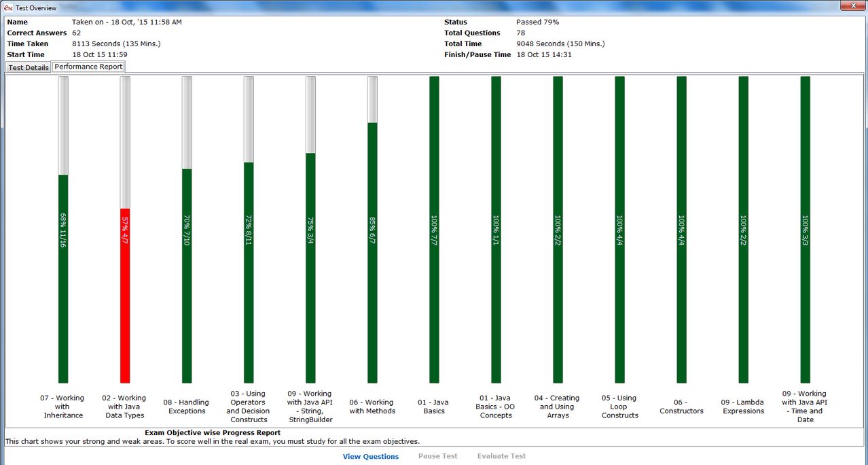Click the Time and Date 100% bar

coord(806,230)
